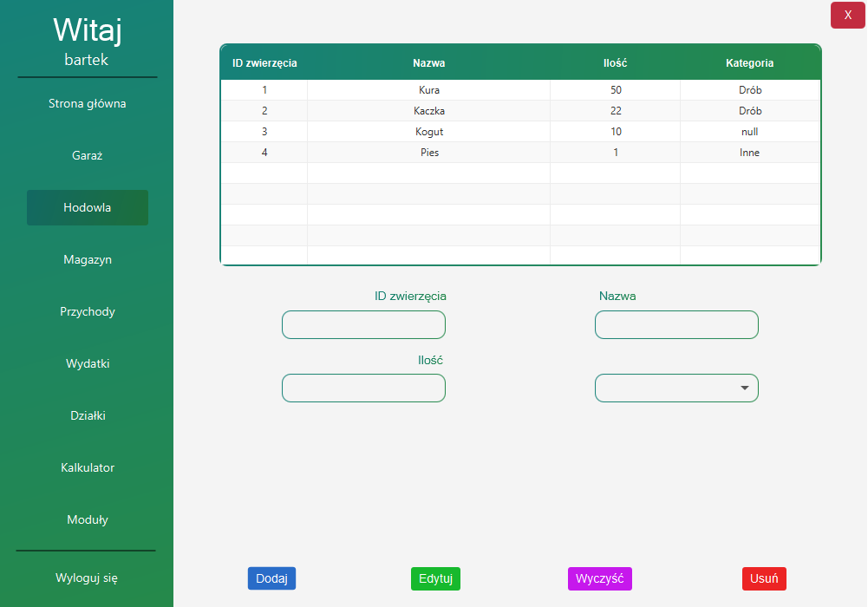Open the Kalkulator section
The width and height of the screenshot is (868, 607).
[87, 467]
